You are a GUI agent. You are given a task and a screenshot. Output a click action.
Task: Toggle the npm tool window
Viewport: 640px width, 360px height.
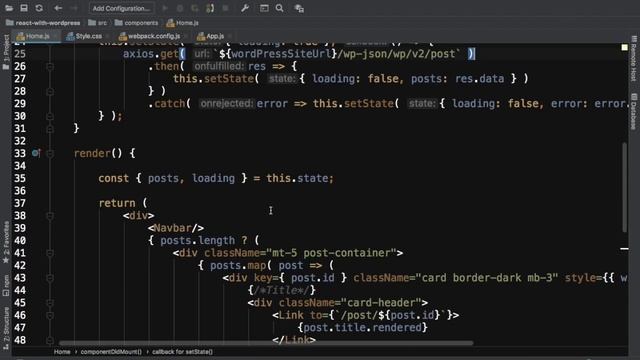click(6, 285)
